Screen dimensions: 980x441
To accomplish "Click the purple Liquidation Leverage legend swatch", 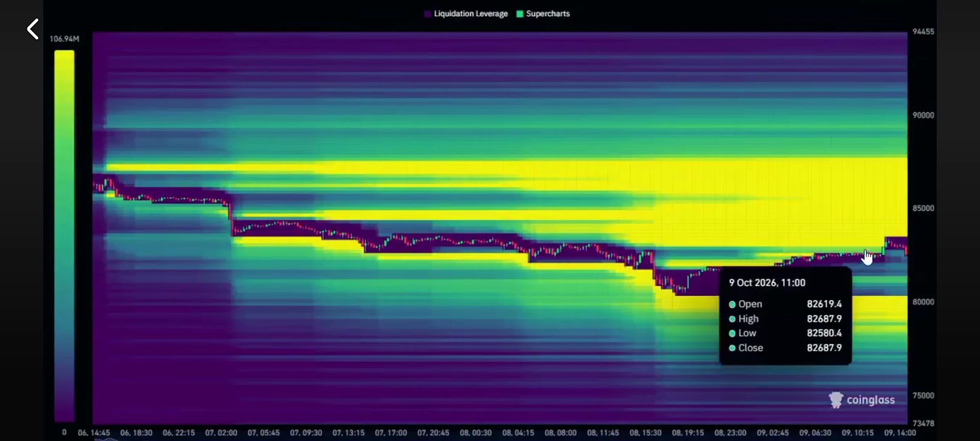I will point(428,14).
